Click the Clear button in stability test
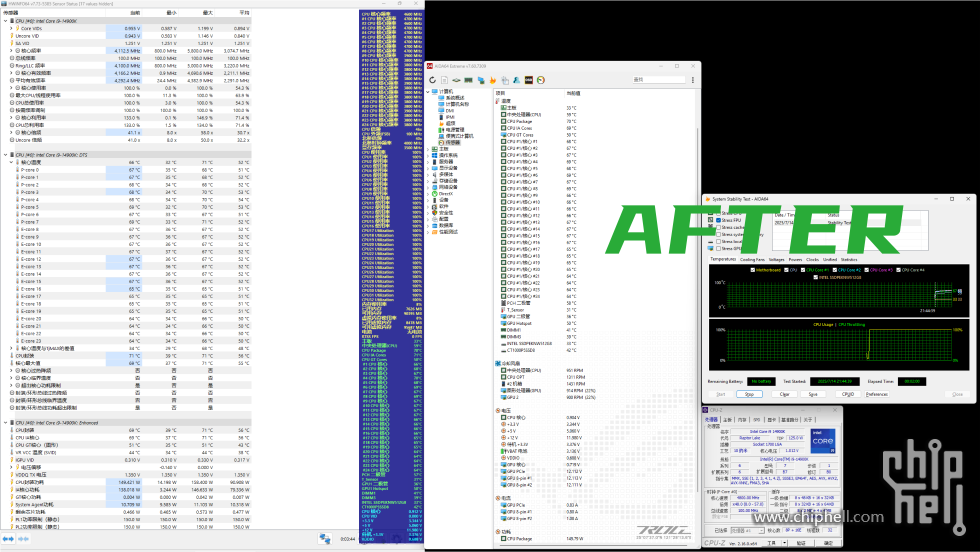Viewport: 980px width, 552px height. 784,394
